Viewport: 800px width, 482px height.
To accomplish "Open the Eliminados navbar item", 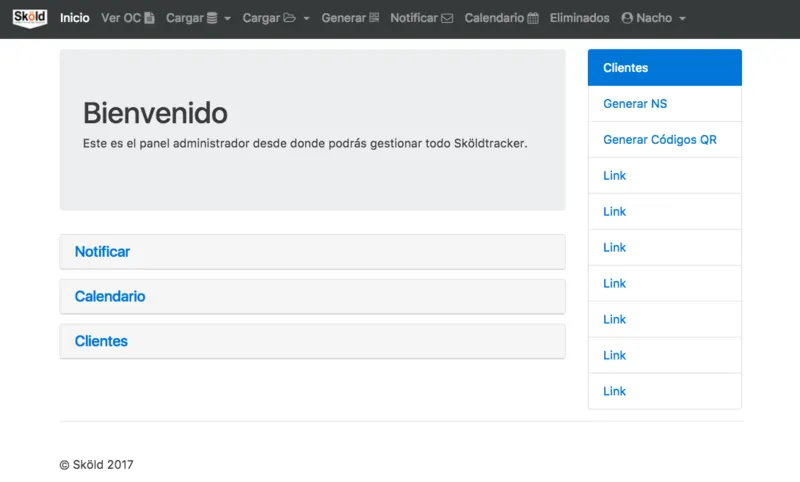I will point(579,18).
